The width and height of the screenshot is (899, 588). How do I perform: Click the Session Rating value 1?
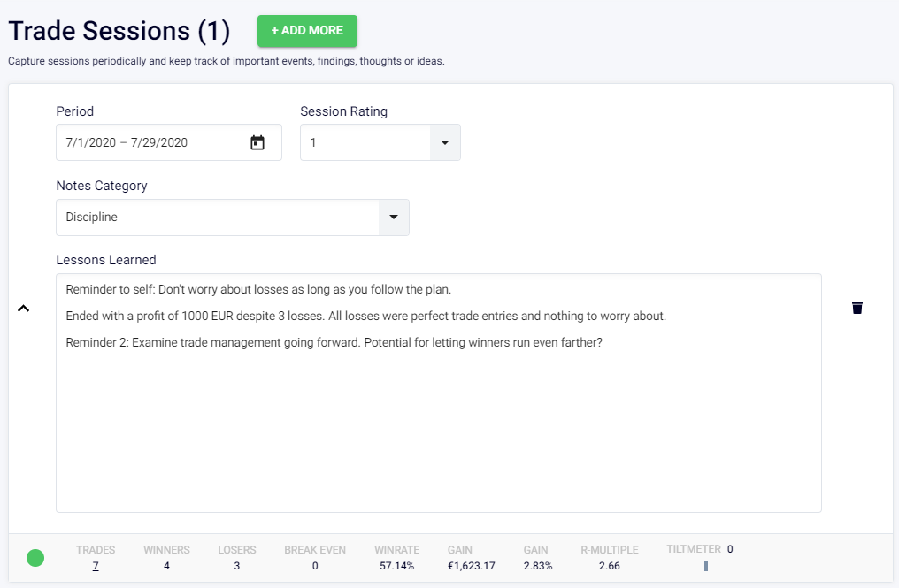click(x=313, y=142)
